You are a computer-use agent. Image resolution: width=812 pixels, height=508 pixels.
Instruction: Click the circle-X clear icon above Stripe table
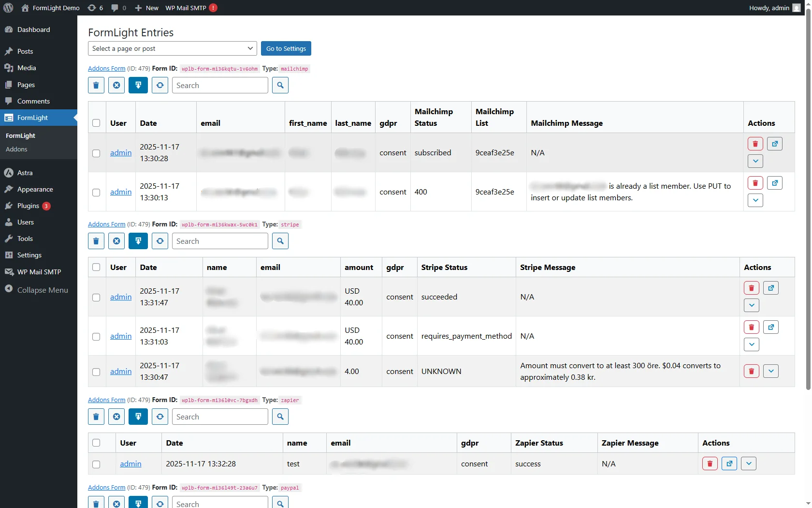click(x=116, y=241)
